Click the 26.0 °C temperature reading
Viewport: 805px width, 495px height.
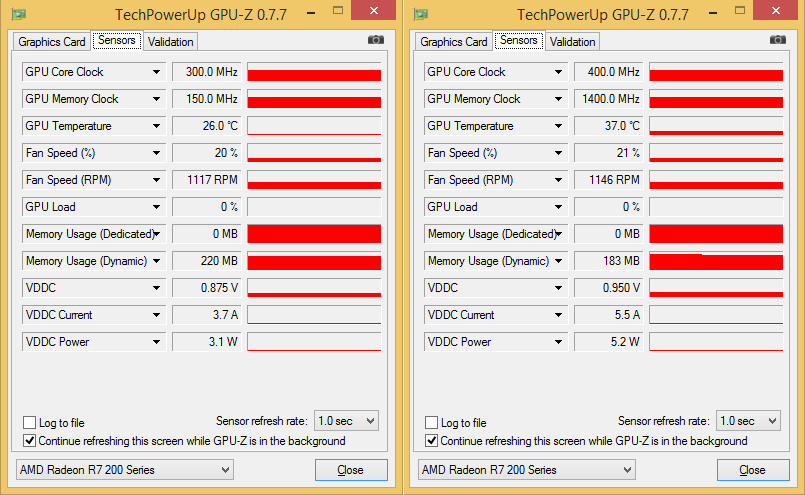tap(206, 126)
